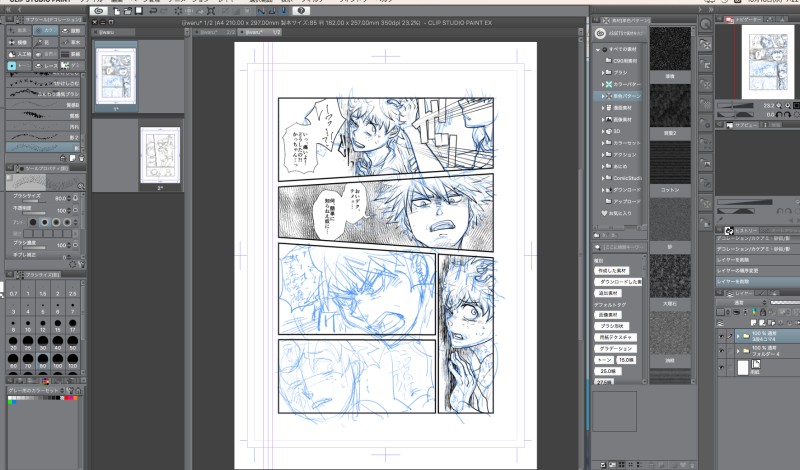Select the 服飾 sub tool group
This screenshot has width=800, height=470.
tap(72, 31)
